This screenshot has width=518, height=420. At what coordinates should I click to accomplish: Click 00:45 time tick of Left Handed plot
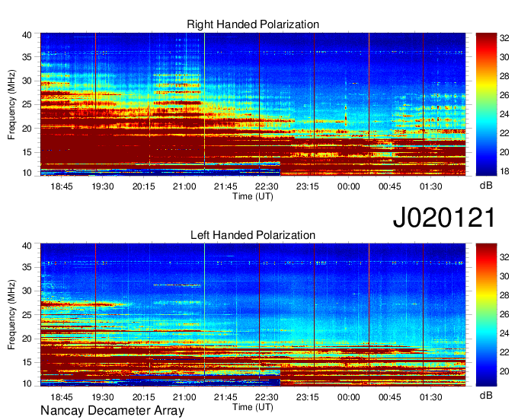click(x=390, y=397)
